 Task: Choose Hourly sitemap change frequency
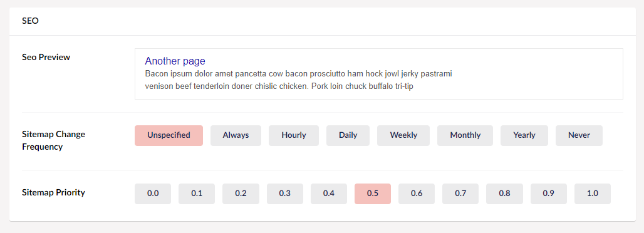coord(294,136)
